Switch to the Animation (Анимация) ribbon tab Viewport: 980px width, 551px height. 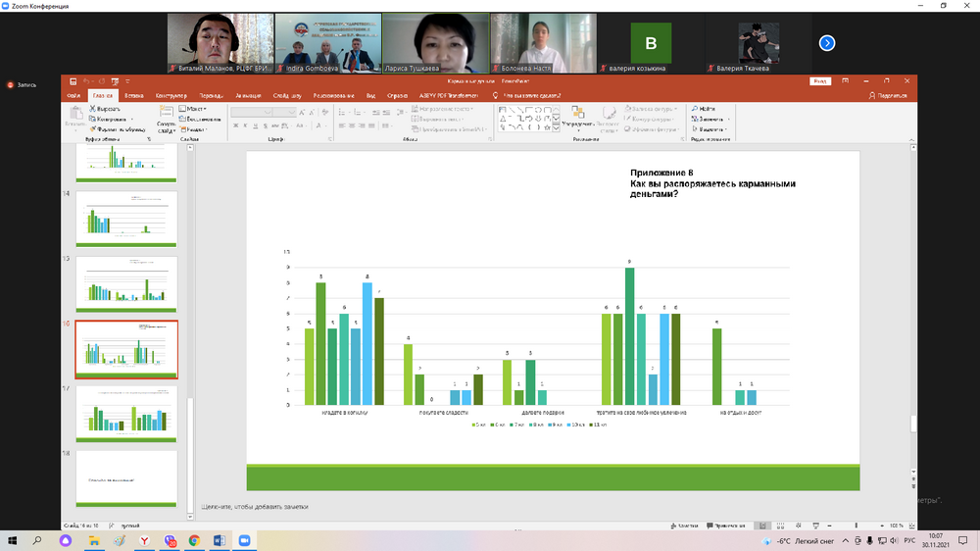[249, 95]
